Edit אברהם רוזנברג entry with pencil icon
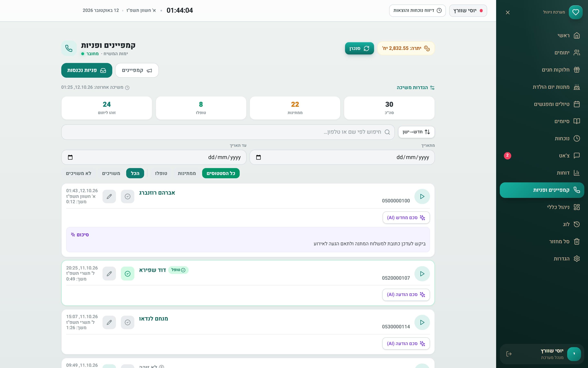The image size is (588, 368). tap(109, 196)
